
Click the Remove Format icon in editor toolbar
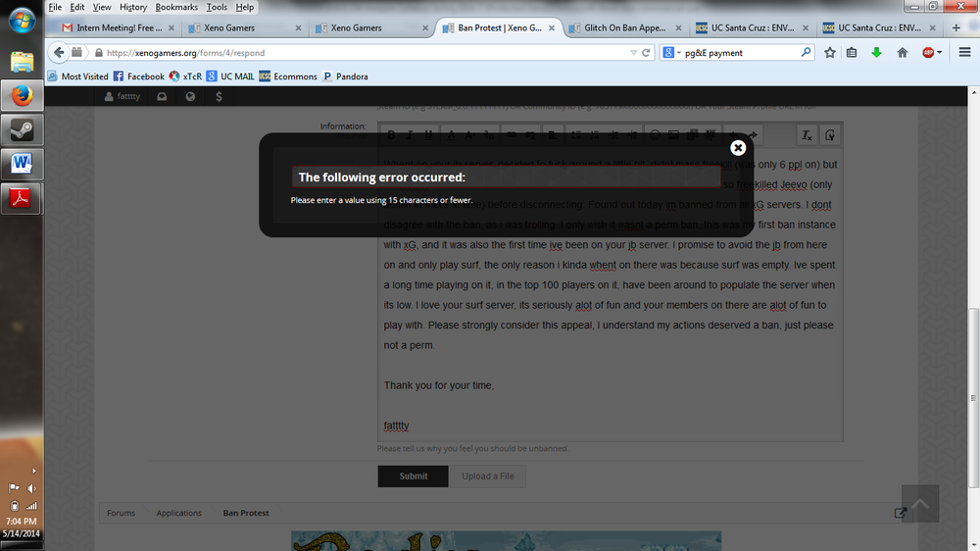click(x=807, y=135)
